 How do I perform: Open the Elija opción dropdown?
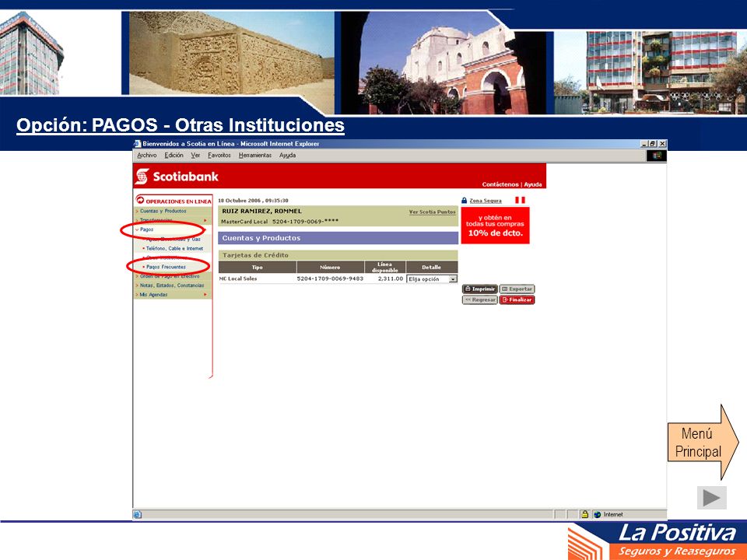pos(432,279)
